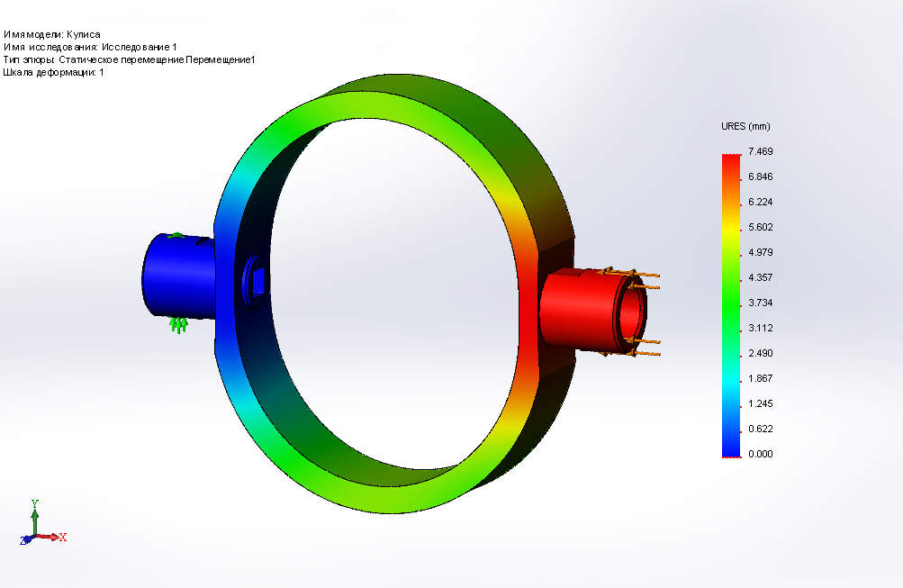Select the red X axis of the triad
This screenshot has height=588, width=903.
click(52, 537)
